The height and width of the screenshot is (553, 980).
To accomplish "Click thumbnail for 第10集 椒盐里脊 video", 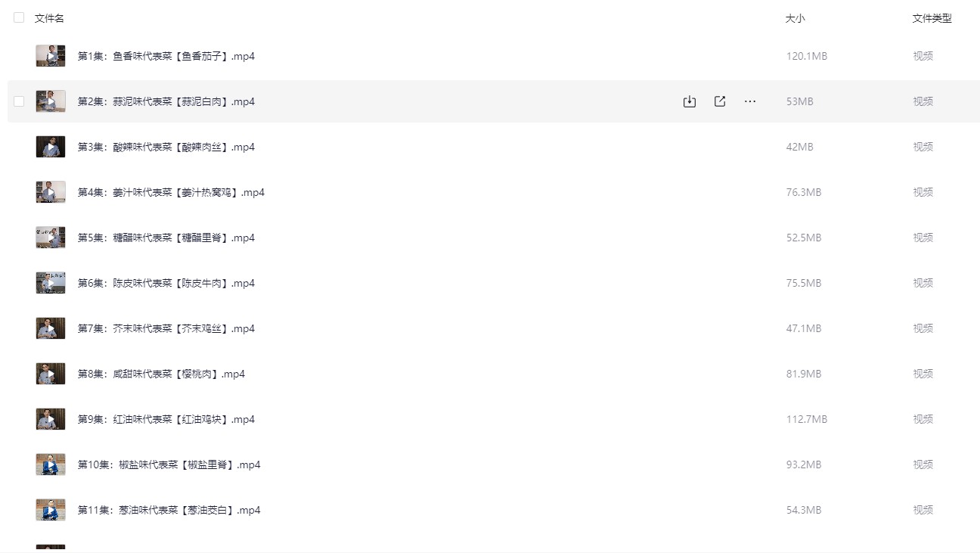I will pyautogui.click(x=51, y=464).
